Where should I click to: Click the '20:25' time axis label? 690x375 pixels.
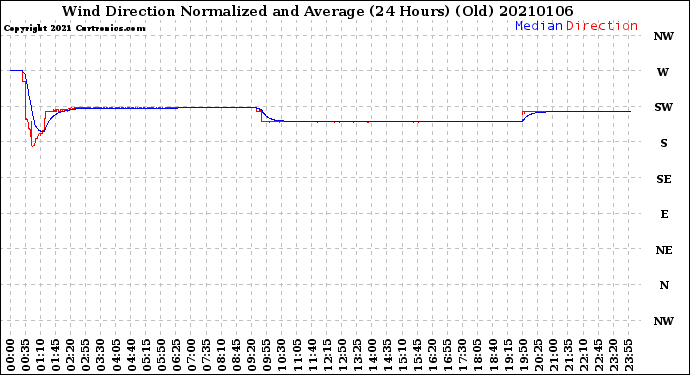[538, 355]
